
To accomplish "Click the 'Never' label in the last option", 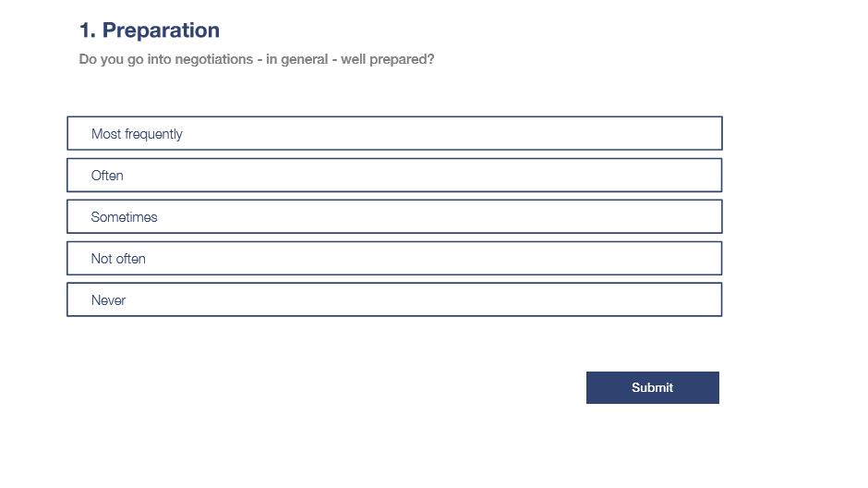I will coord(109,300).
